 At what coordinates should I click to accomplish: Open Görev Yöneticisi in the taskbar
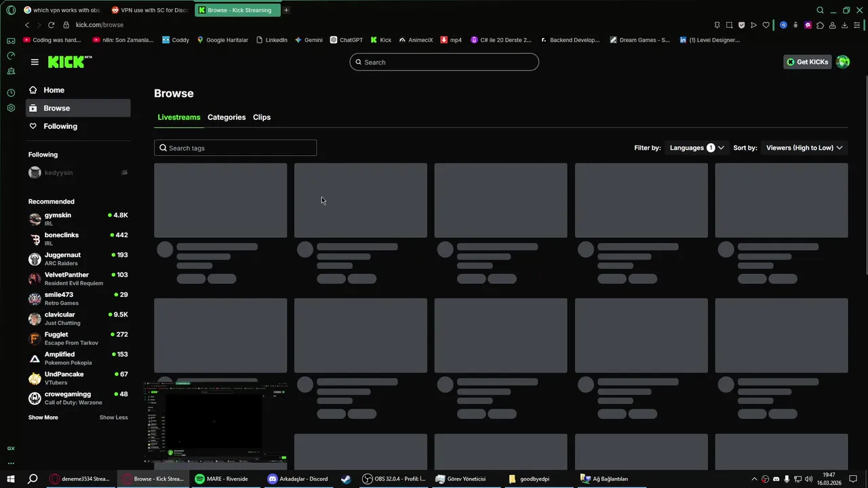(467, 479)
